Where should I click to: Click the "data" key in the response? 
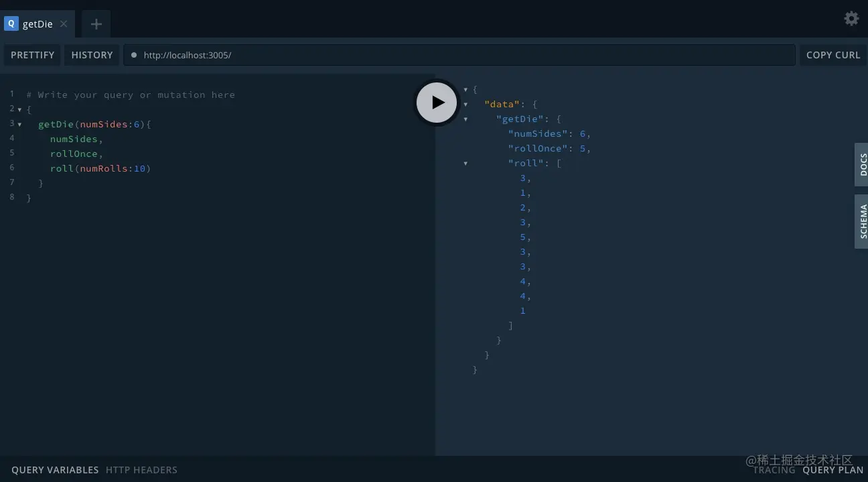pos(502,104)
